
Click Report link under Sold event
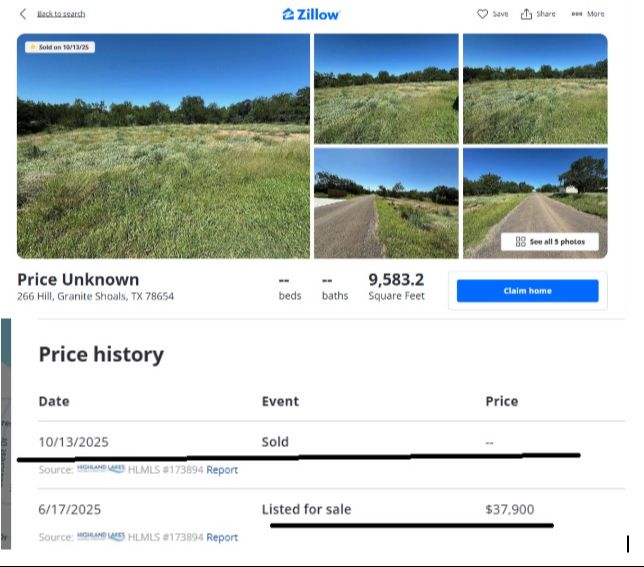[x=222, y=469]
